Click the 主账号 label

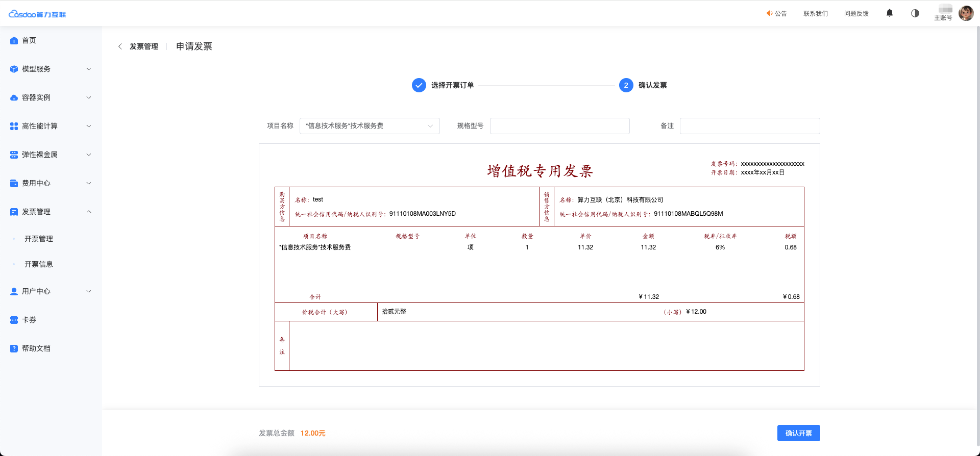click(943, 17)
